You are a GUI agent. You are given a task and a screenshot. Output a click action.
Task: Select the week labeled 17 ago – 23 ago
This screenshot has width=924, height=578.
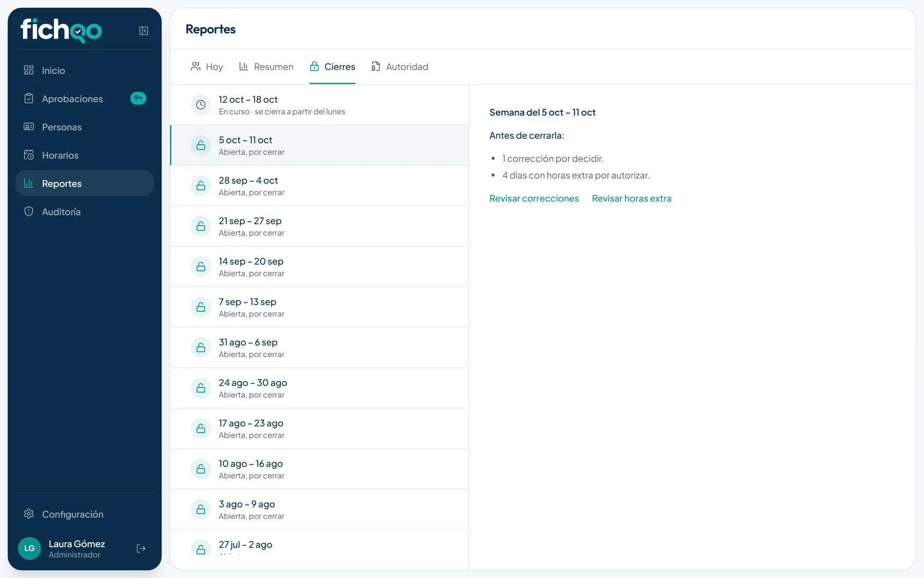click(x=319, y=428)
